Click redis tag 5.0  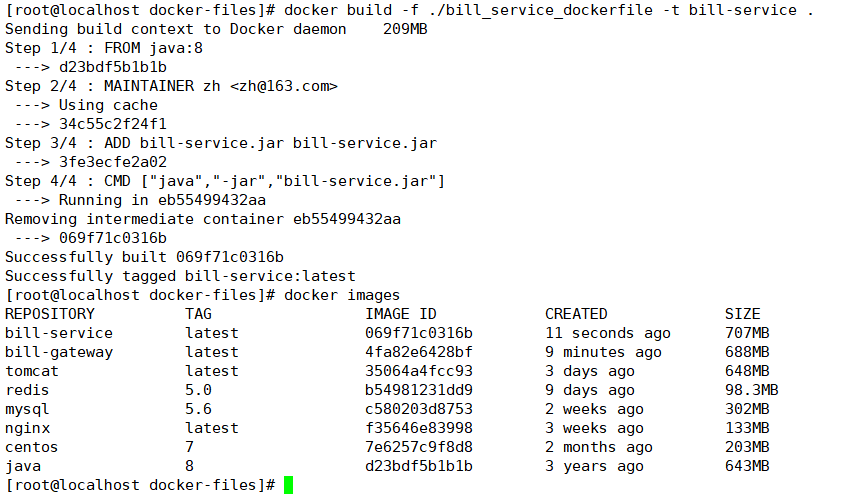(198, 390)
